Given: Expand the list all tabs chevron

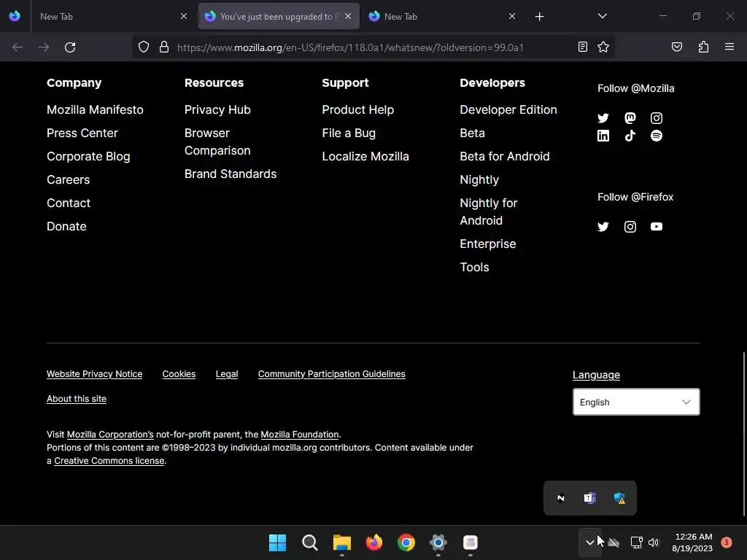Looking at the screenshot, I should pos(602,16).
